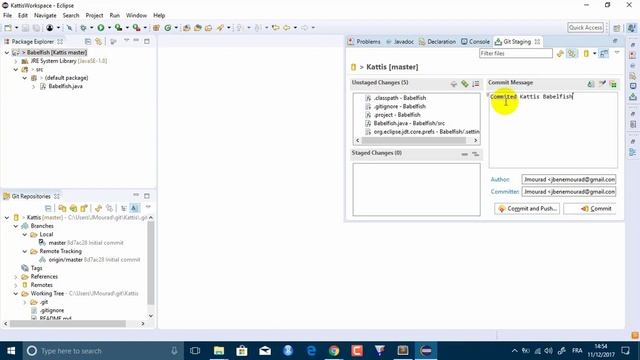The width and height of the screenshot is (640, 360).
Task: Expand References node
Action: click(16, 277)
